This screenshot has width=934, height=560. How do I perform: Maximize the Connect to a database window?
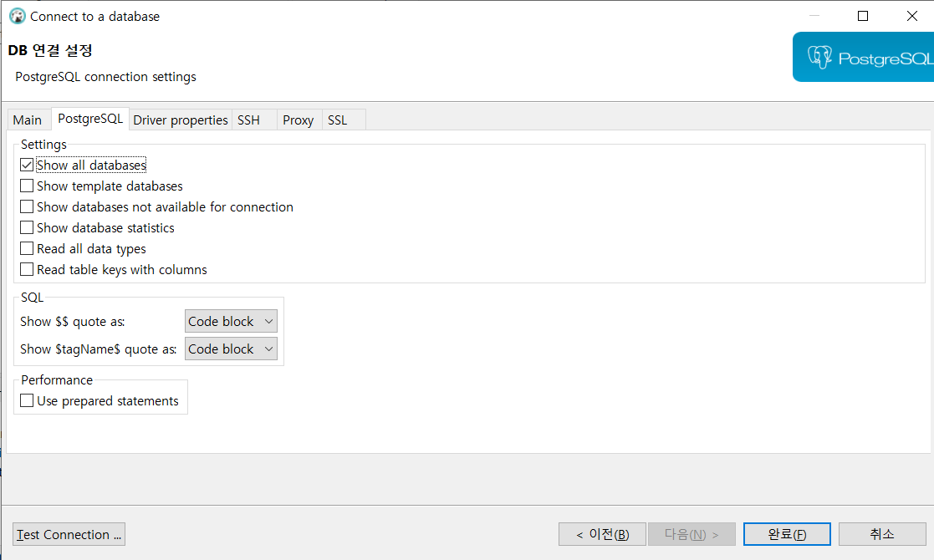[863, 16]
